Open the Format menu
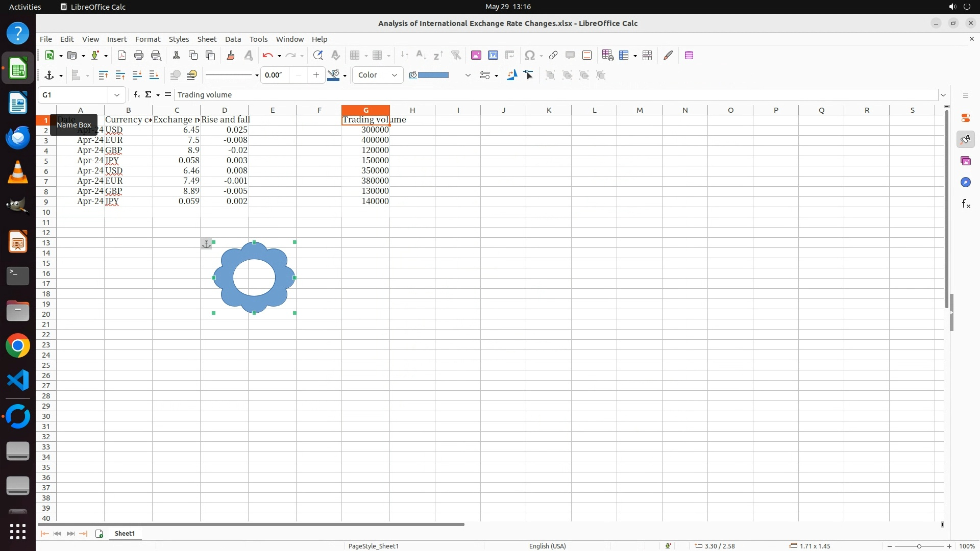Screen dimensions: 980x551 click(148, 39)
